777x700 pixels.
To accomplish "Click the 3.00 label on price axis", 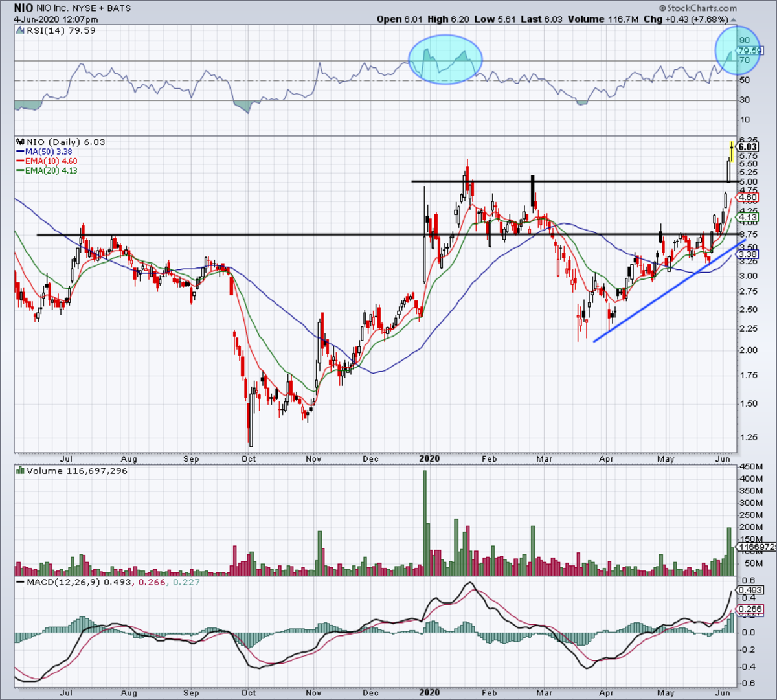I will pos(749,276).
